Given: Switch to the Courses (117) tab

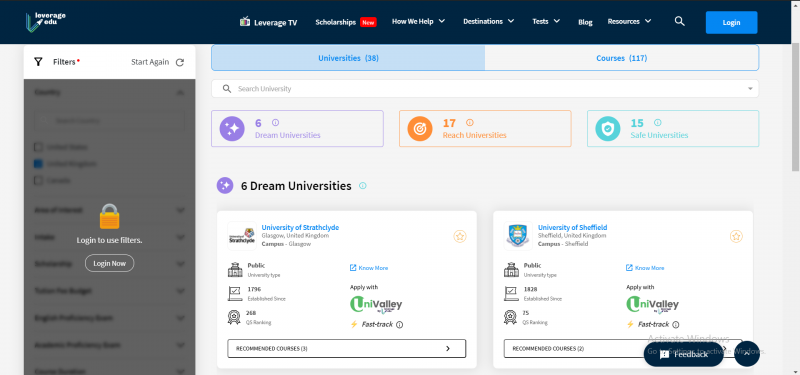Looking at the screenshot, I should (x=621, y=58).
